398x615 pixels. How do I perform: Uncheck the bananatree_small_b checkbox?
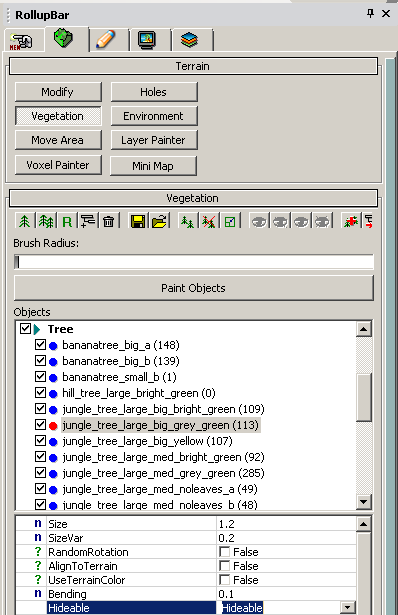[40, 377]
